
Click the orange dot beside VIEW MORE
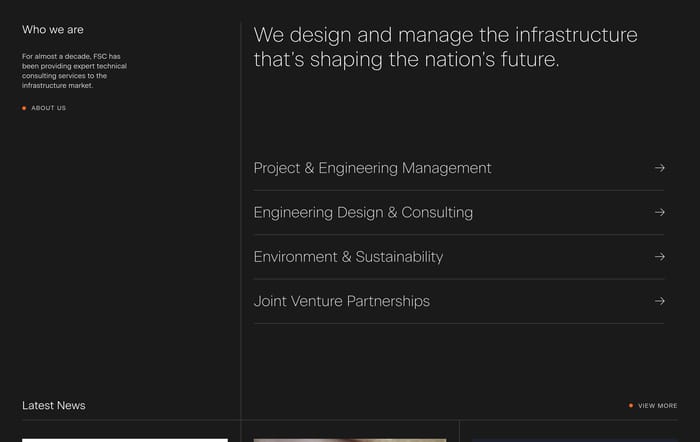pos(631,406)
